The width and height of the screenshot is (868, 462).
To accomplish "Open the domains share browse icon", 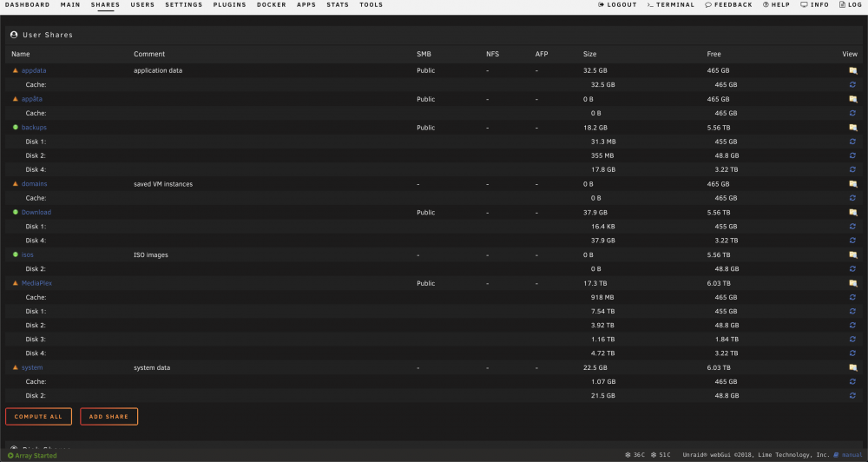I will coord(852,184).
